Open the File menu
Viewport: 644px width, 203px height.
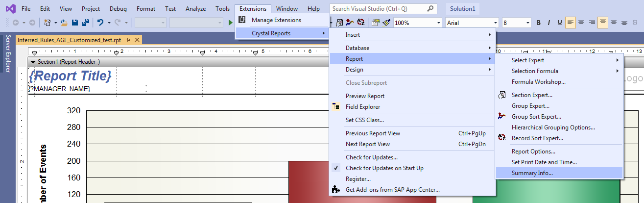[x=26, y=9]
